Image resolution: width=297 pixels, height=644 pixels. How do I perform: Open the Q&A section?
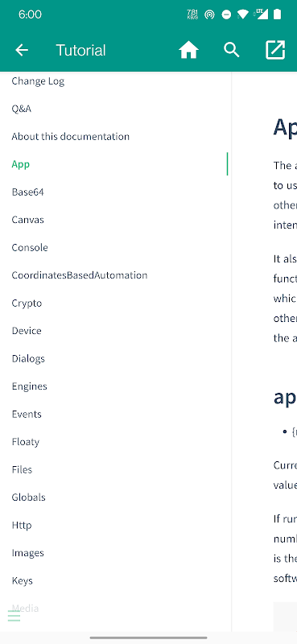point(22,109)
